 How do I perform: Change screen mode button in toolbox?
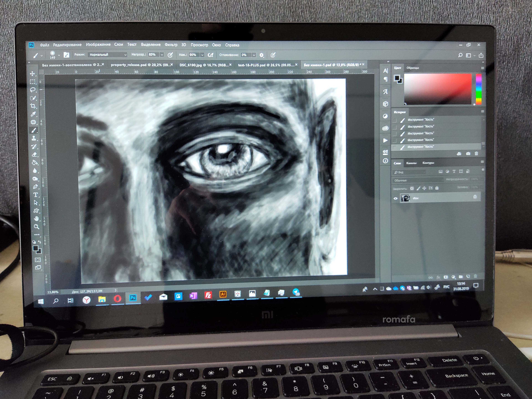point(38,268)
